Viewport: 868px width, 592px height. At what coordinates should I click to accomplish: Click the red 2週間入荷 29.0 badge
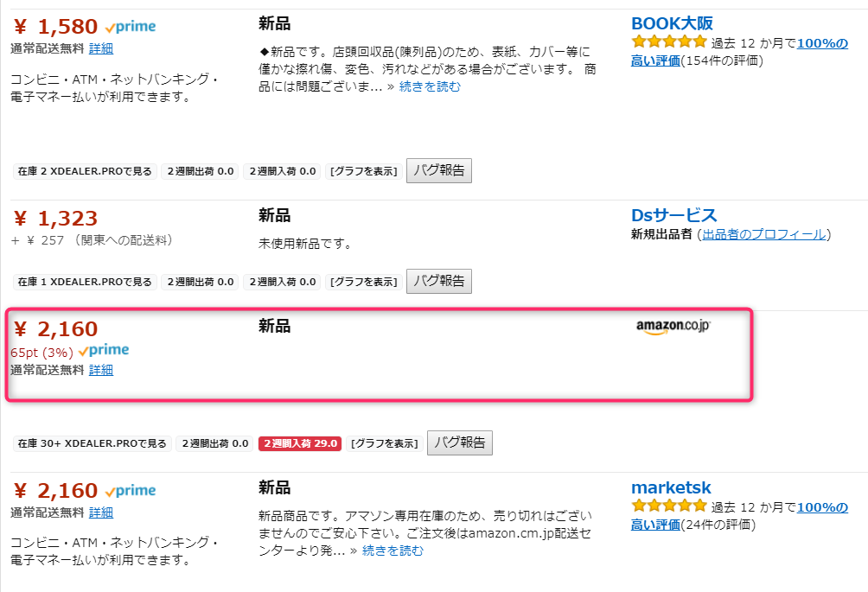coord(300,443)
